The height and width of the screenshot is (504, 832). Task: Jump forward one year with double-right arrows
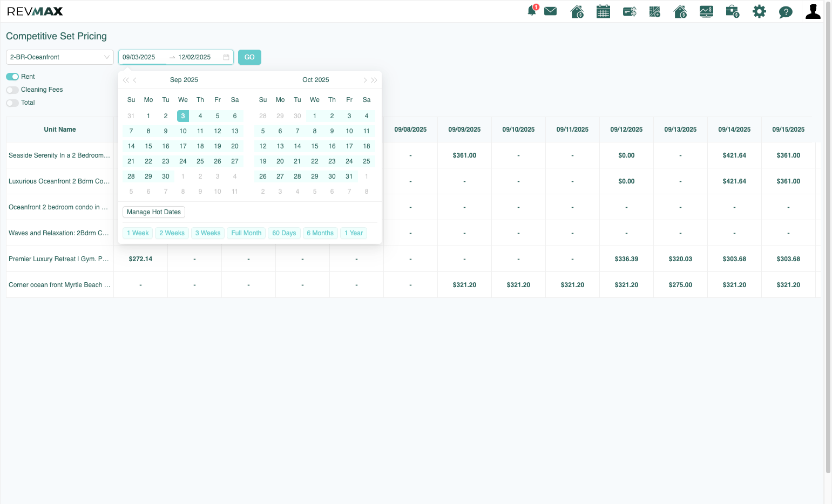(x=374, y=80)
